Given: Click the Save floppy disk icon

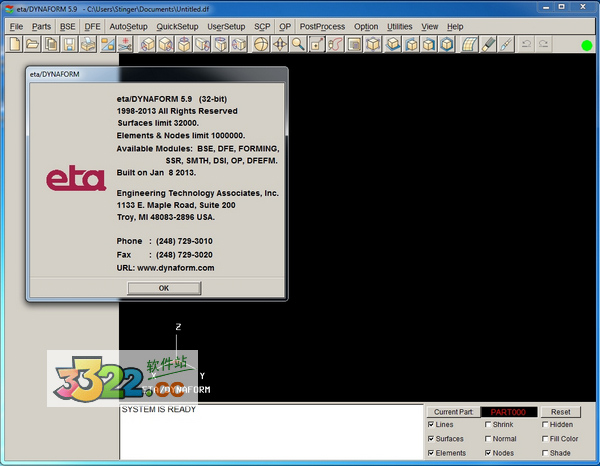Looking at the screenshot, I should click(69, 44).
